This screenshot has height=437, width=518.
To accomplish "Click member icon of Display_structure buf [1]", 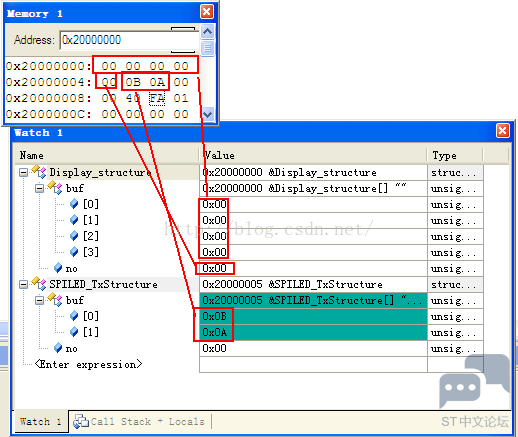I will click(x=74, y=220).
